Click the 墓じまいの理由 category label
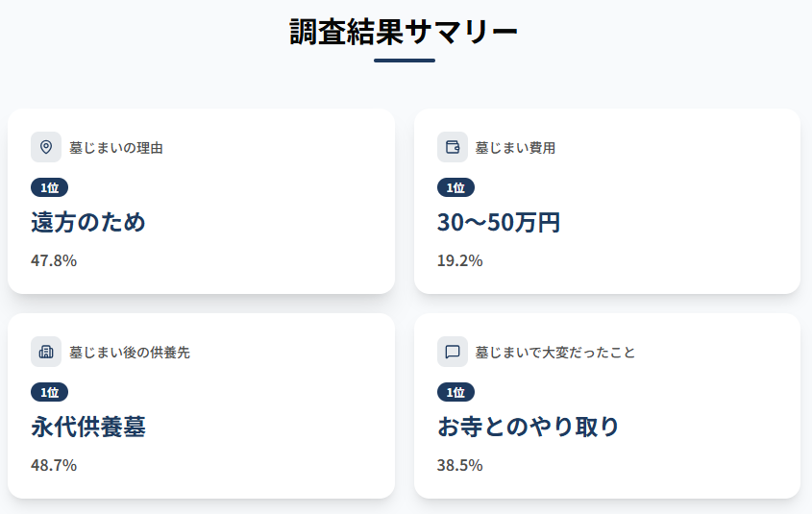Image resolution: width=812 pixels, height=514 pixels. pos(116,148)
